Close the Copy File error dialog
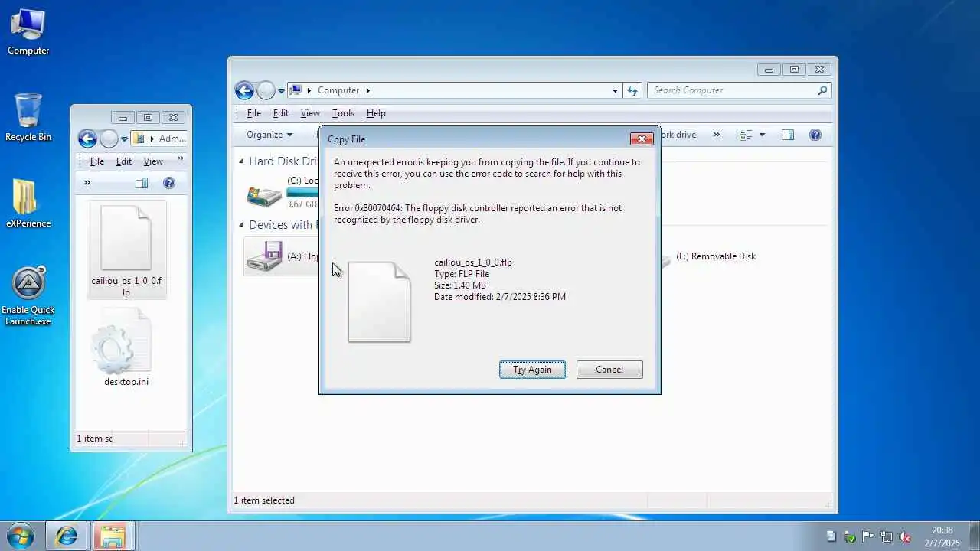The width and height of the screenshot is (980, 551). point(642,139)
